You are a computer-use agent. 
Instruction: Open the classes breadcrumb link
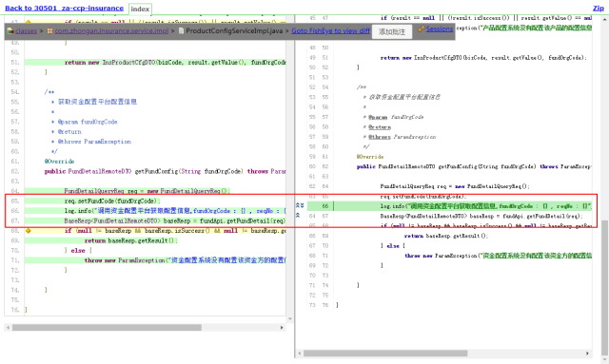[26, 30]
